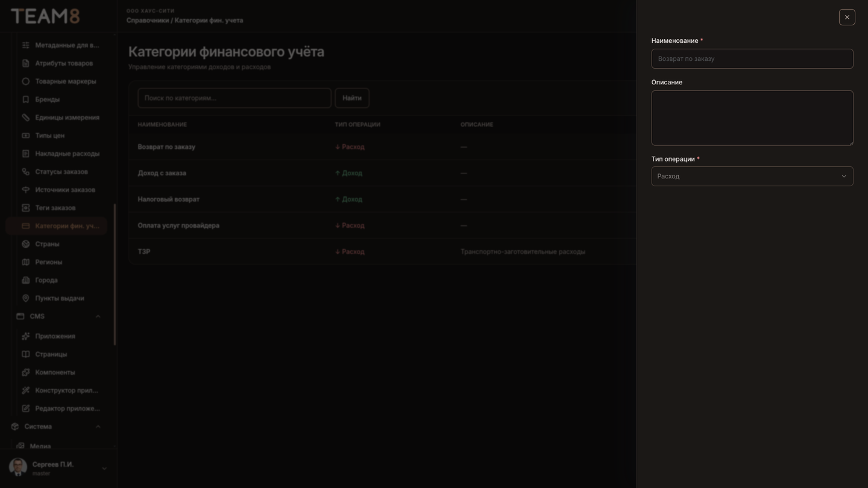Click Справочники breadcrumb link
The height and width of the screenshot is (488, 868).
point(148,20)
